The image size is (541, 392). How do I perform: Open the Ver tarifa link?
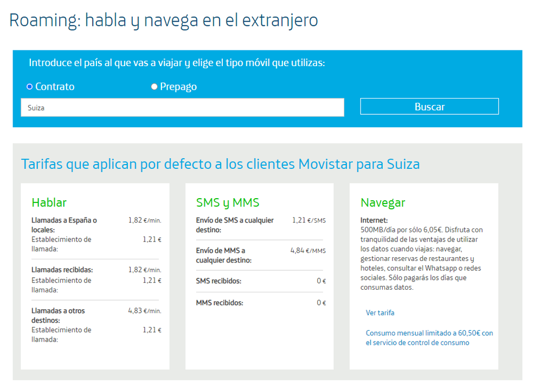[x=380, y=313]
